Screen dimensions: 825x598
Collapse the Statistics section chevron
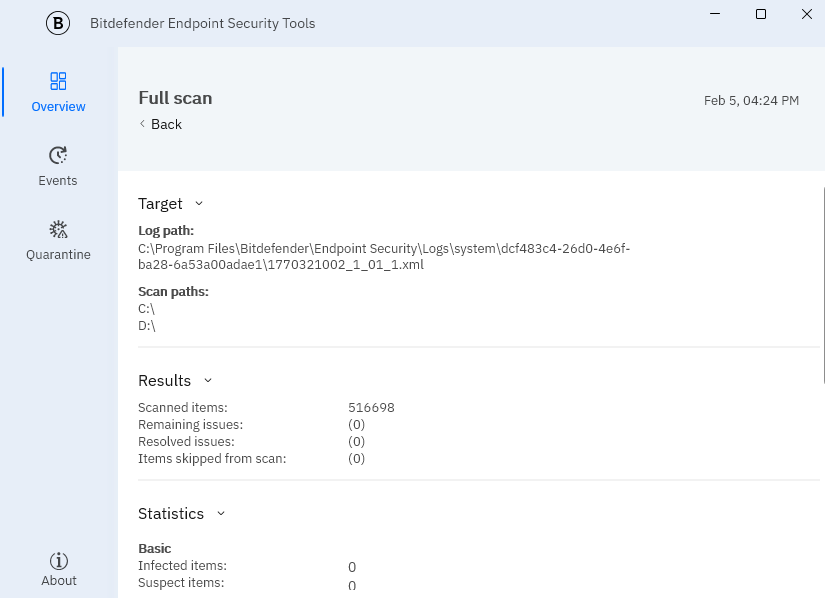[221, 513]
